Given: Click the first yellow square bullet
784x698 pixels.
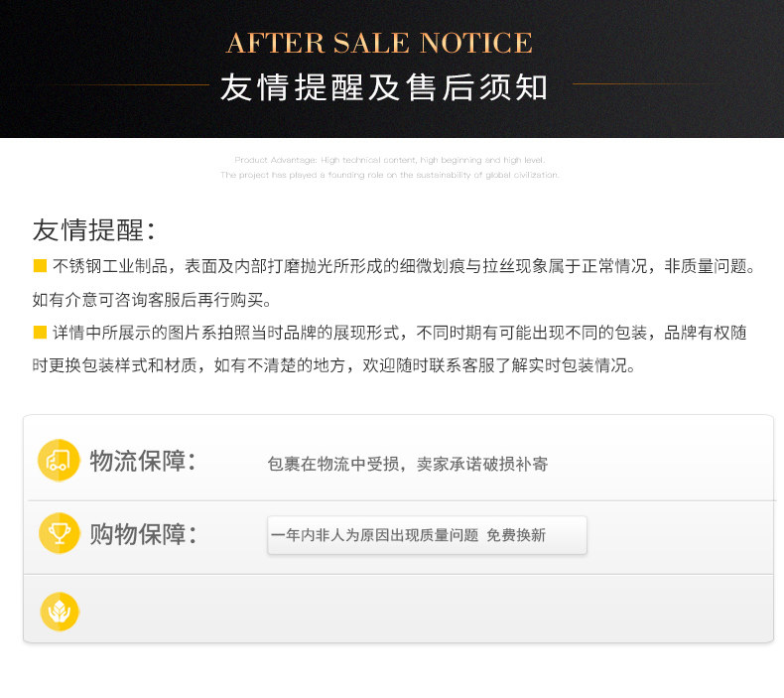Looking at the screenshot, I should click(40, 265).
